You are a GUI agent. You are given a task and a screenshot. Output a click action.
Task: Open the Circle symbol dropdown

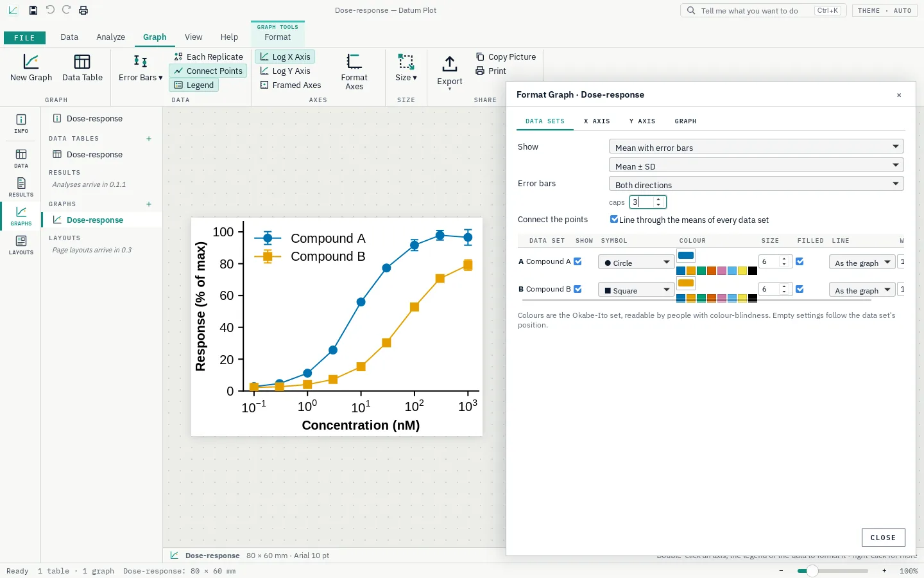tap(636, 263)
